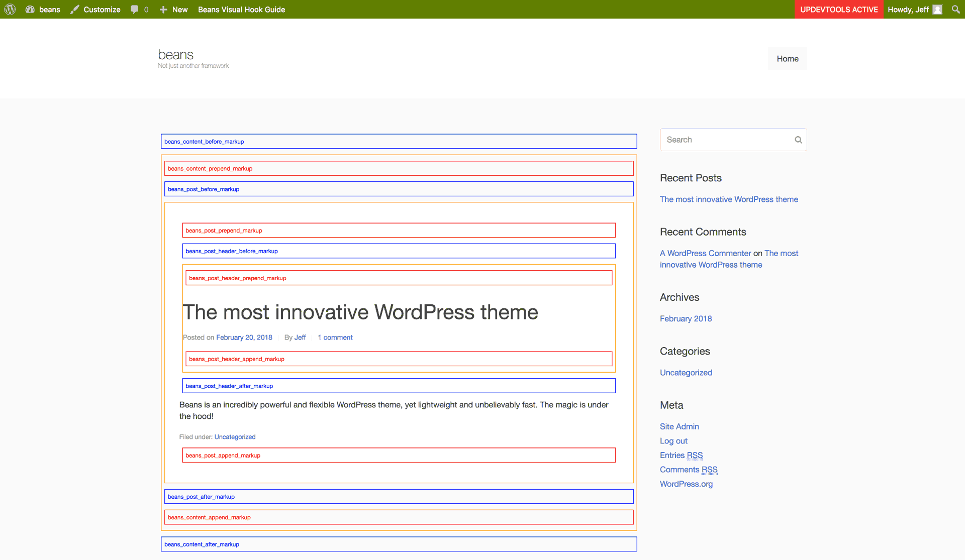Image resolution: width=965 pixels, height=560 pixels.
Task: Click the UPDEVTOOLS ACTIVE indicator
Action: [839, 9]
